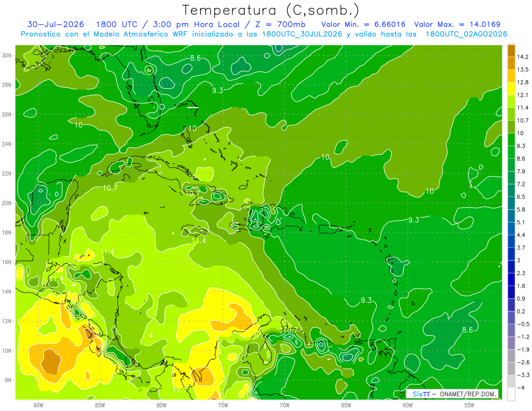Click the "0.9" colorbar label
The height and width of the screenshot is (411, 532).
(521, 298)
